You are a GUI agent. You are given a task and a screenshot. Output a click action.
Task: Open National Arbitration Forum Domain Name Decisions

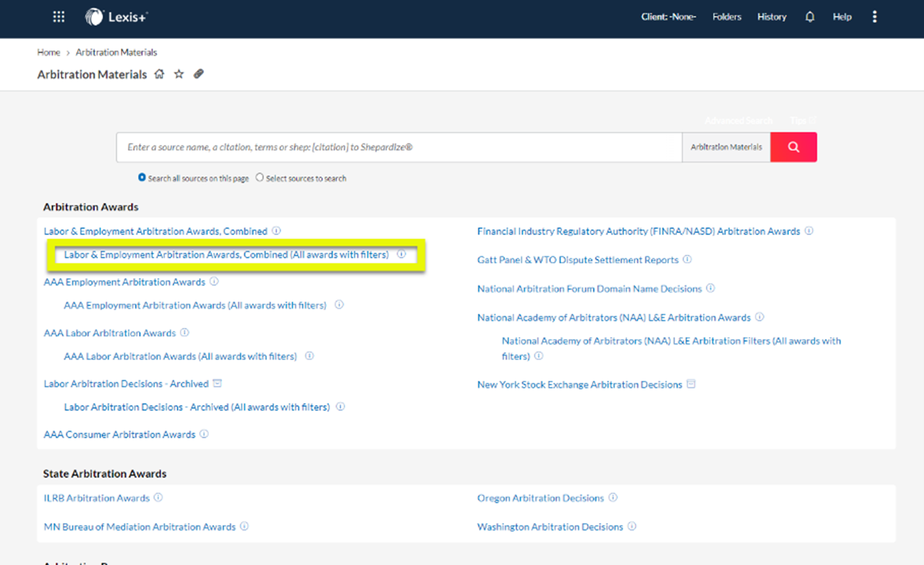click(x=589, y=289)
